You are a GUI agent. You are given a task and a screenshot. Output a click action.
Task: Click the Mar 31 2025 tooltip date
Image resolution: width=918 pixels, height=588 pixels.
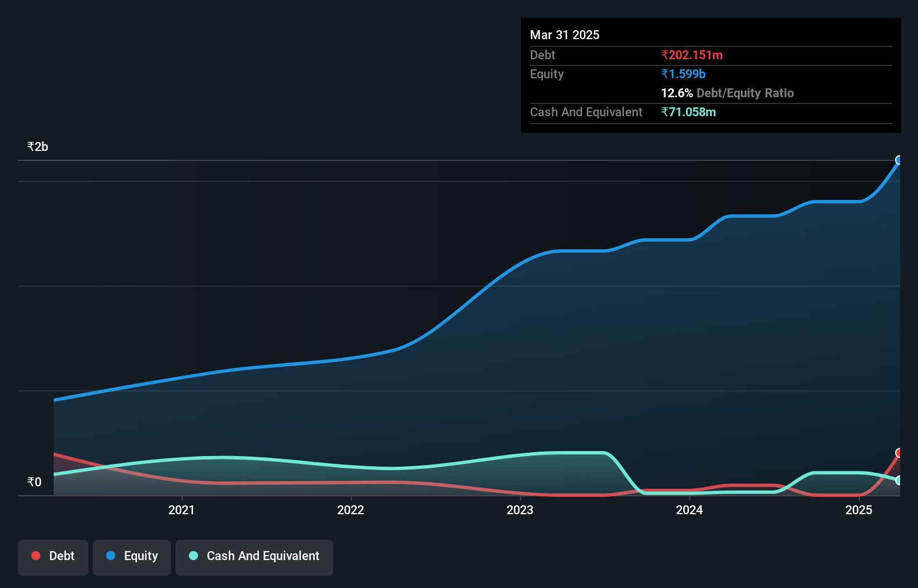point(565,35)
